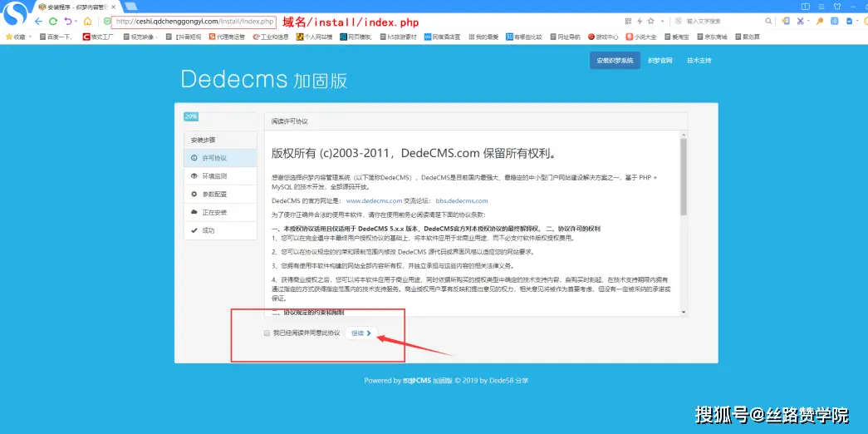Open the 有哪些比较 bookmark
The image size is (868, 434).
(523, 37)
